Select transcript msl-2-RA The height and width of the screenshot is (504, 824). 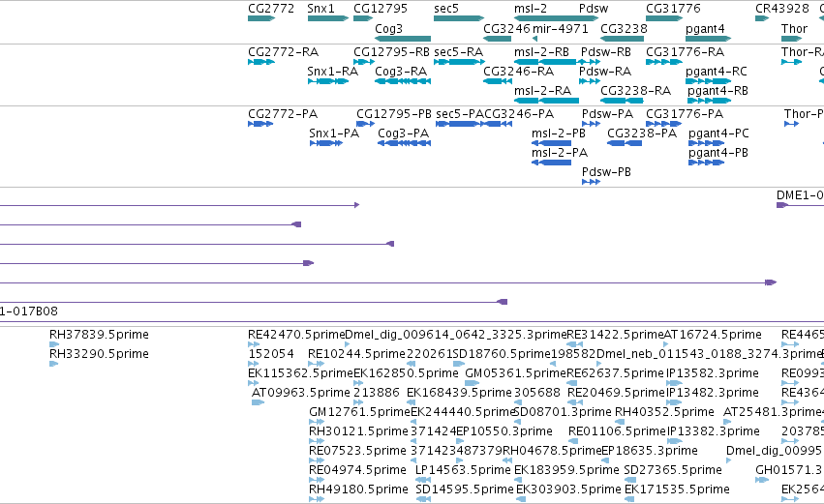542,91
